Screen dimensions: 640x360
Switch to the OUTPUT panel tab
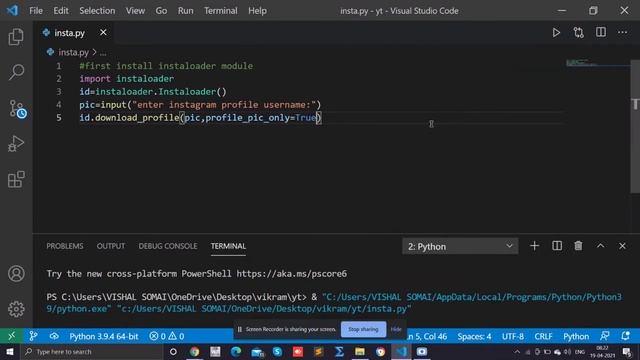click(111, 246)
